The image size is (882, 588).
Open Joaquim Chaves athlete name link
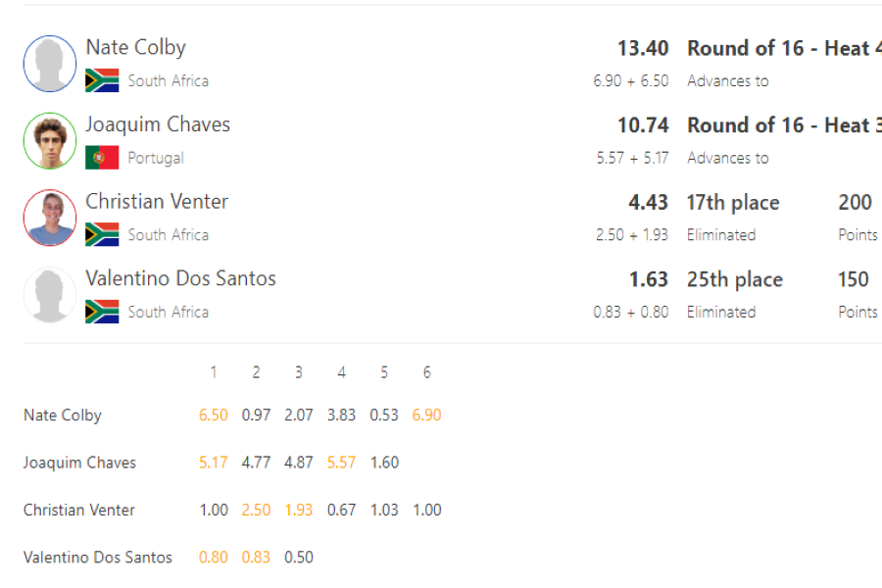pos(158,124)
